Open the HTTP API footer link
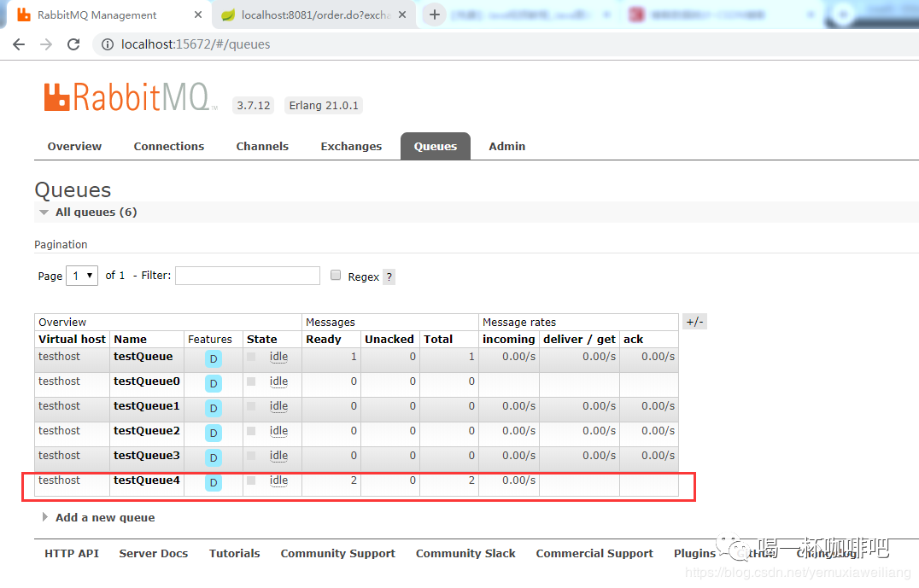 click(72, 554)
